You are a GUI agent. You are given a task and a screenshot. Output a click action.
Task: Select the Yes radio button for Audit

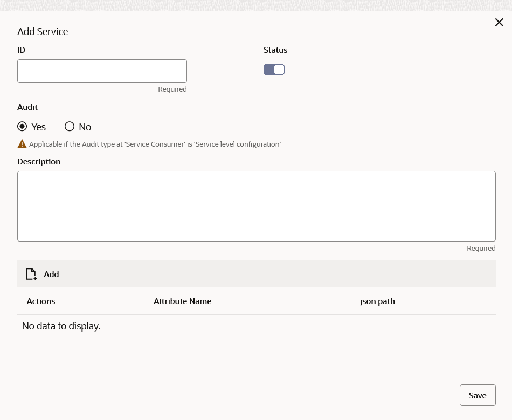(22, 127)
